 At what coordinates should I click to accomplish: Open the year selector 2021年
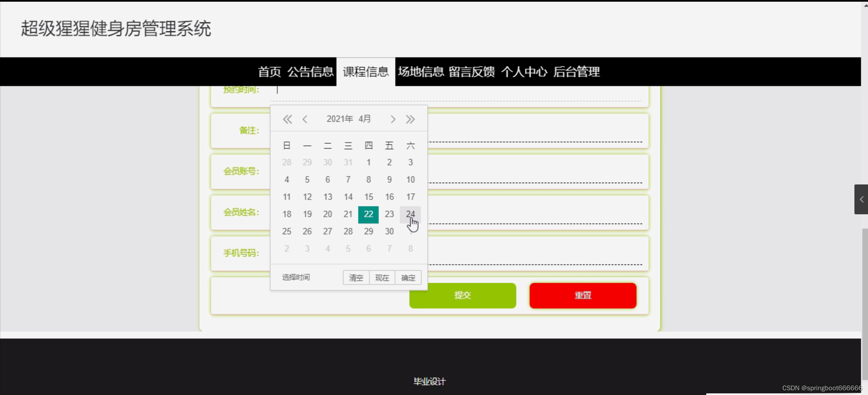click(339, 119)
